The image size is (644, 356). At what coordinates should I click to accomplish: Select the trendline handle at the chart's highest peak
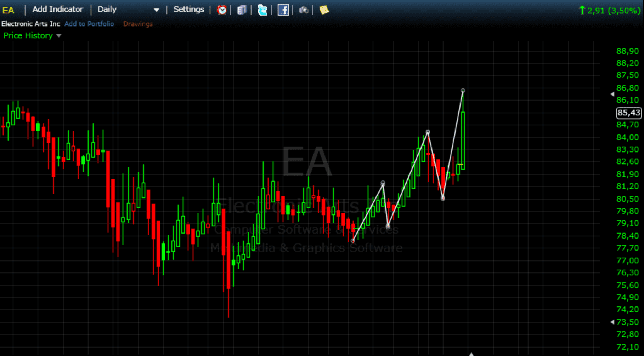[463, 91]
